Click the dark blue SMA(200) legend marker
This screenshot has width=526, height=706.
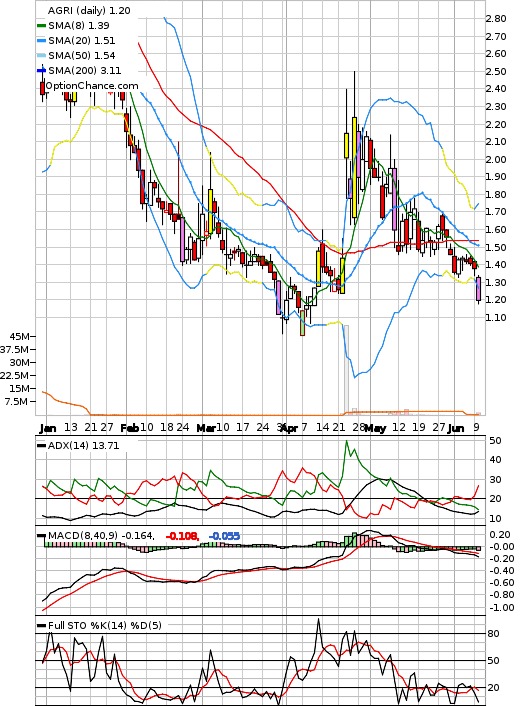tap(41, 71)
